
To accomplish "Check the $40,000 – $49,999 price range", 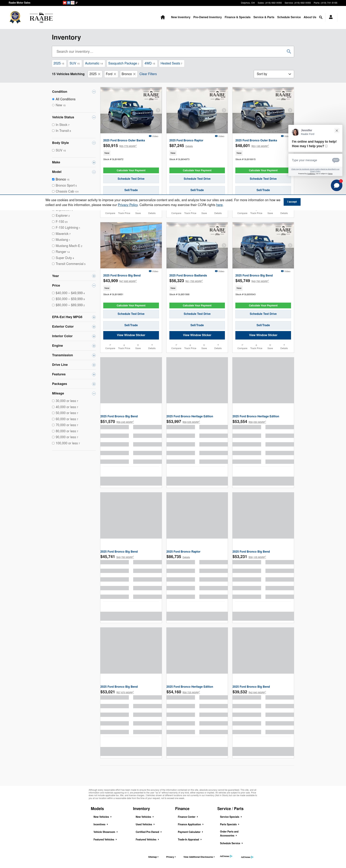I will tap(53, 293).
